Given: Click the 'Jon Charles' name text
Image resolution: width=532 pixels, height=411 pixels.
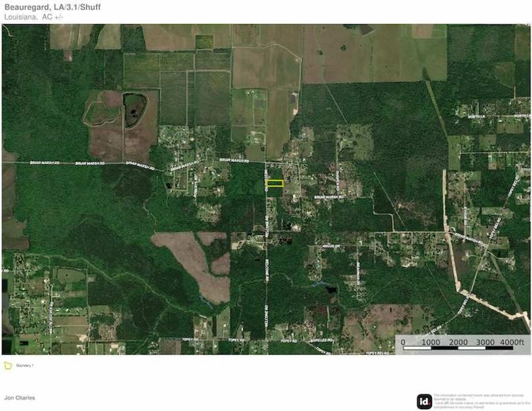Looking at the screenshot, I should pyautogui.click(x=20, y=398).
